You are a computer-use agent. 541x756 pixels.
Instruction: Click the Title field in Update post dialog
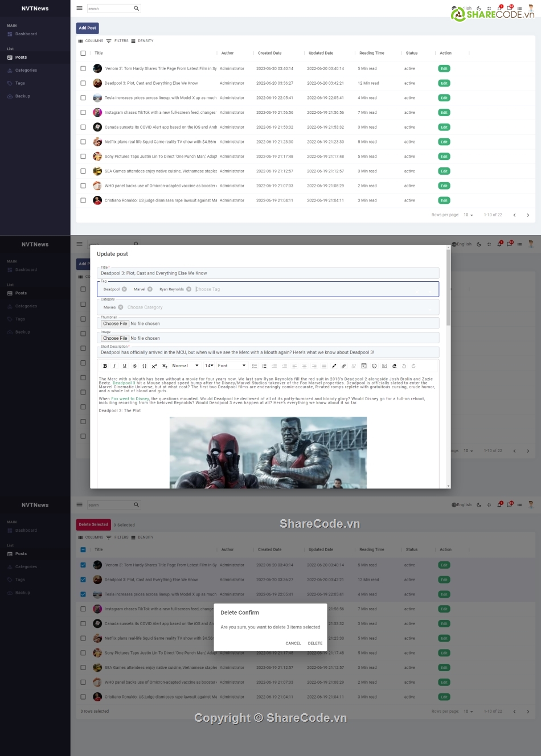268,273
